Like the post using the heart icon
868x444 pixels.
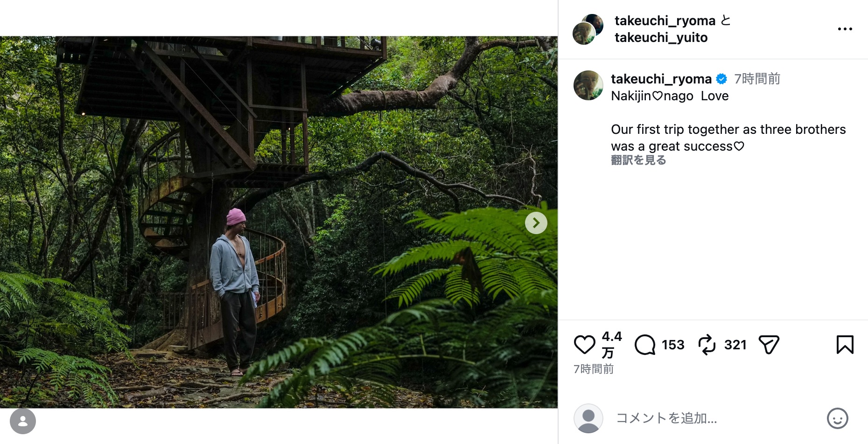[584, 345]
